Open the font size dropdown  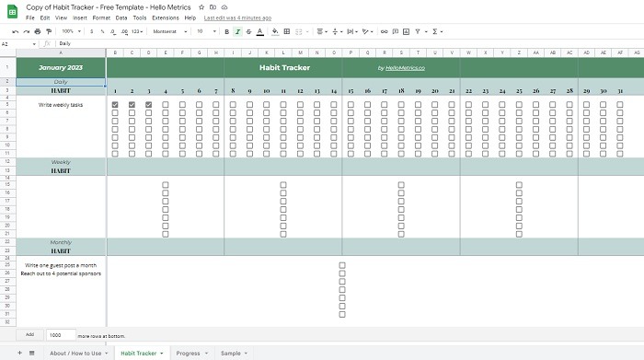click(x=206, y=31)
